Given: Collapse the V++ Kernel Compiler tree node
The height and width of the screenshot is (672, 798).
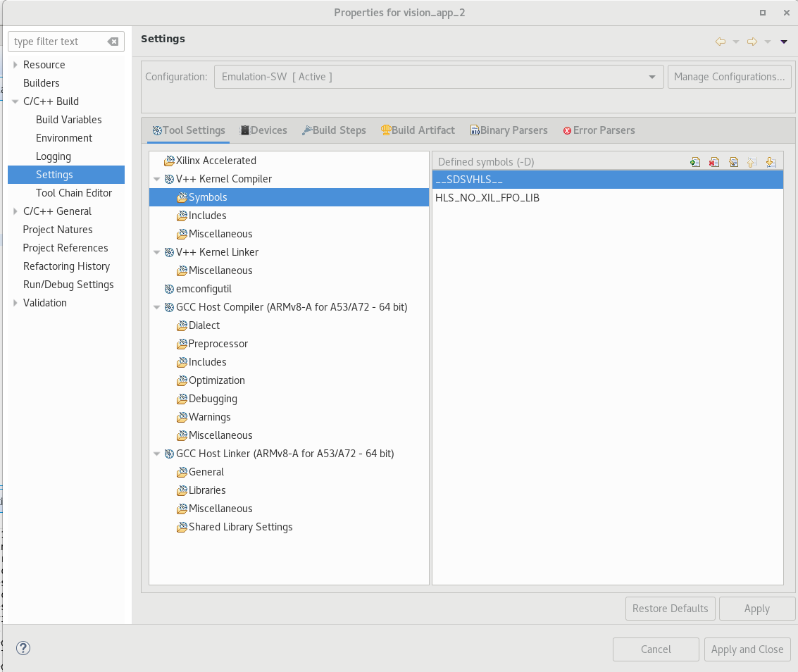Looking at the screenshot, I should pyautogui.click(x=157, y=179).
